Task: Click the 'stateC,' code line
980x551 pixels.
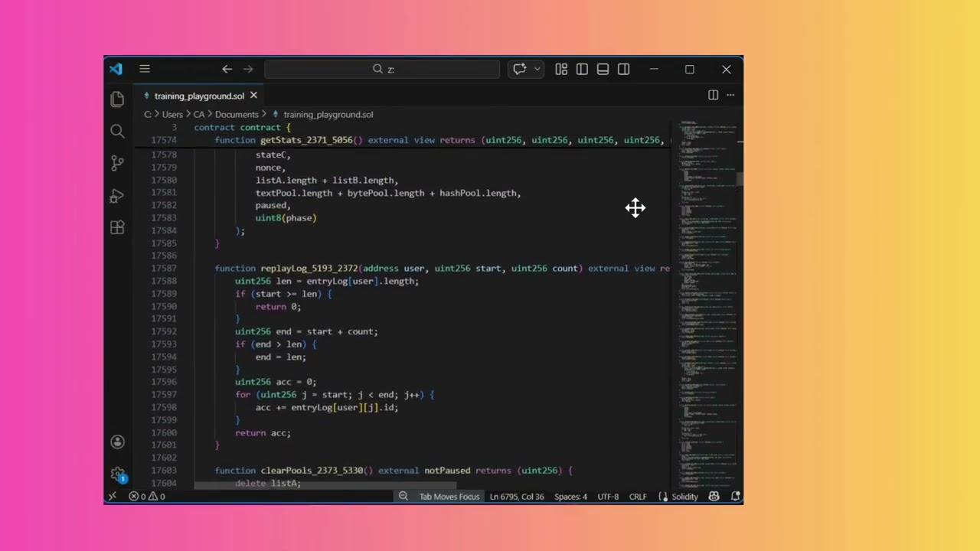Action: point(273,155)
